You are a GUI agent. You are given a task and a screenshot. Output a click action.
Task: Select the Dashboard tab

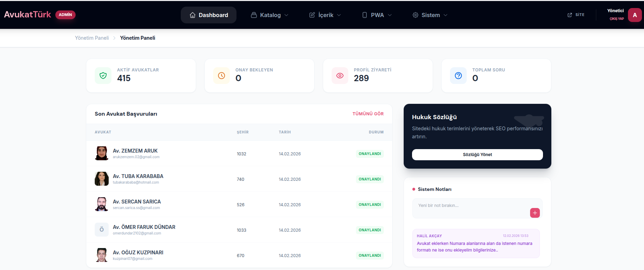point(209,15)
